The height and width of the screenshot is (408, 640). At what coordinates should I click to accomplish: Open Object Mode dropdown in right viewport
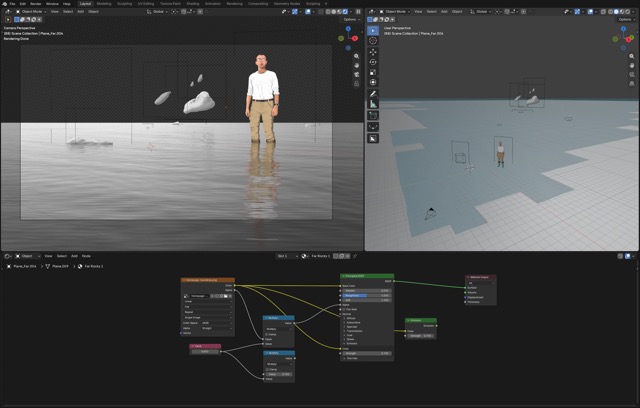pyautogui.click(x=395, y=11)
